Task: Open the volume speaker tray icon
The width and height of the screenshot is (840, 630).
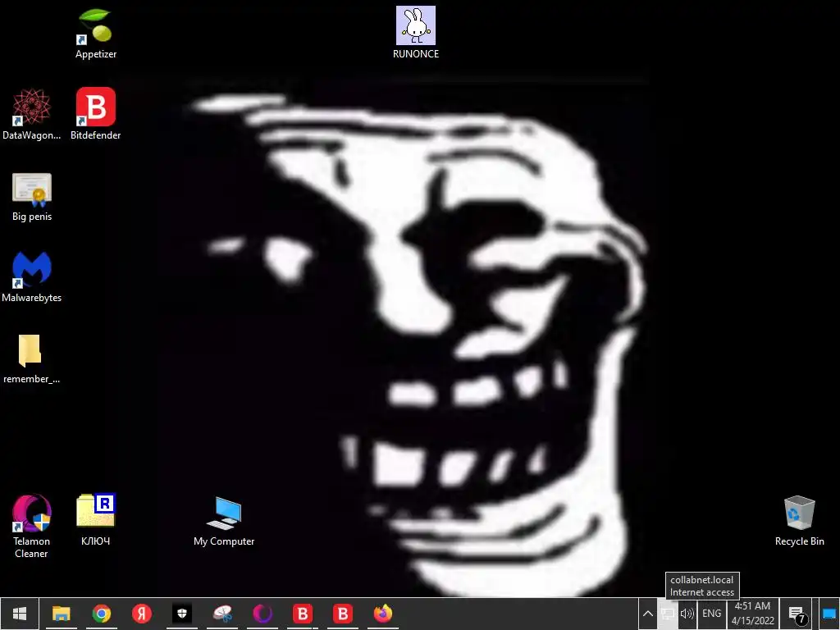Action: (x=687, y=614)
